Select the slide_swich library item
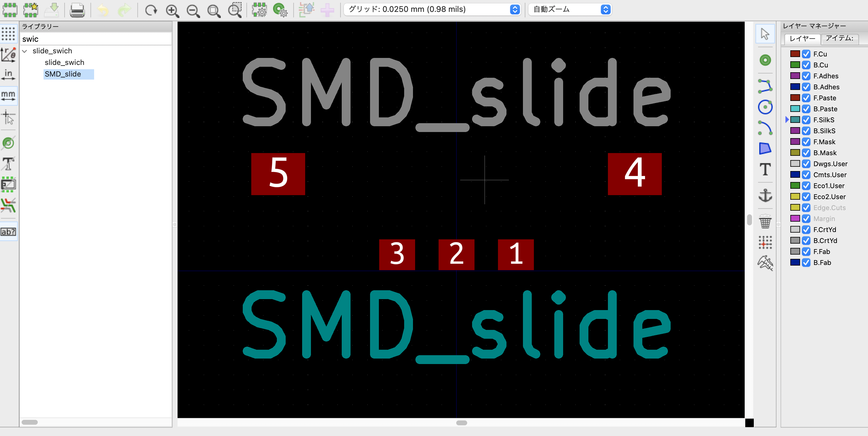The image size is (868, 436). 64,62
